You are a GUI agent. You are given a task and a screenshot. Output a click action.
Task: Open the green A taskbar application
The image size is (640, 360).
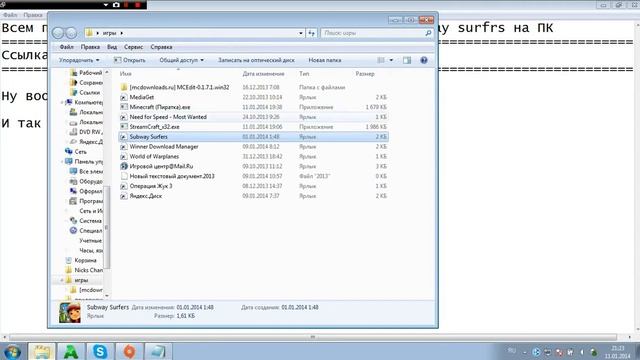pos(71,351)
